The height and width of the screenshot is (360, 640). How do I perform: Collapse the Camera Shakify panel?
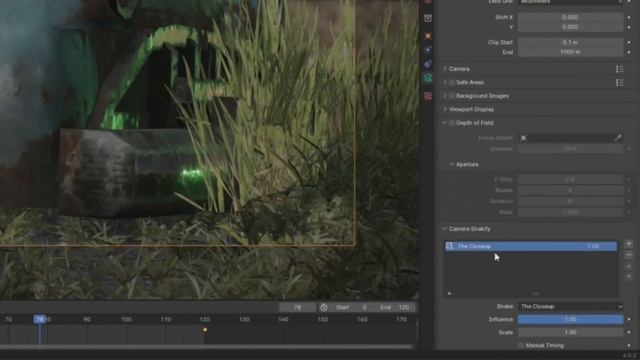coord(445,229)
